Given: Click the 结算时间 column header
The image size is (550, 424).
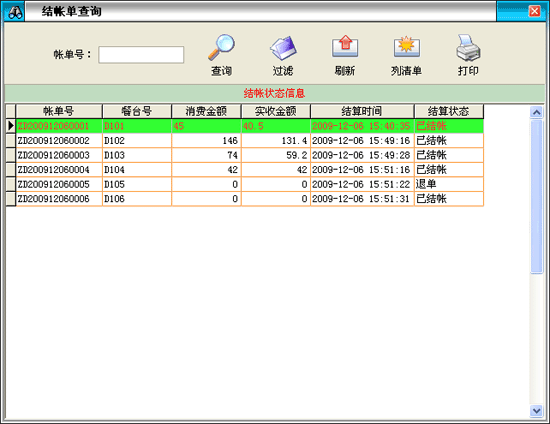Looking at the screenshot, I should [362, 112].
